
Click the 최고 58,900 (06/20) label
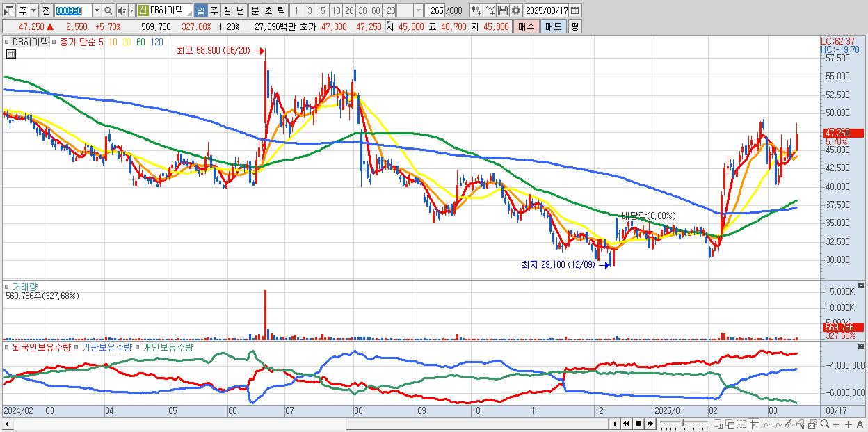click(x=214, y=51)
